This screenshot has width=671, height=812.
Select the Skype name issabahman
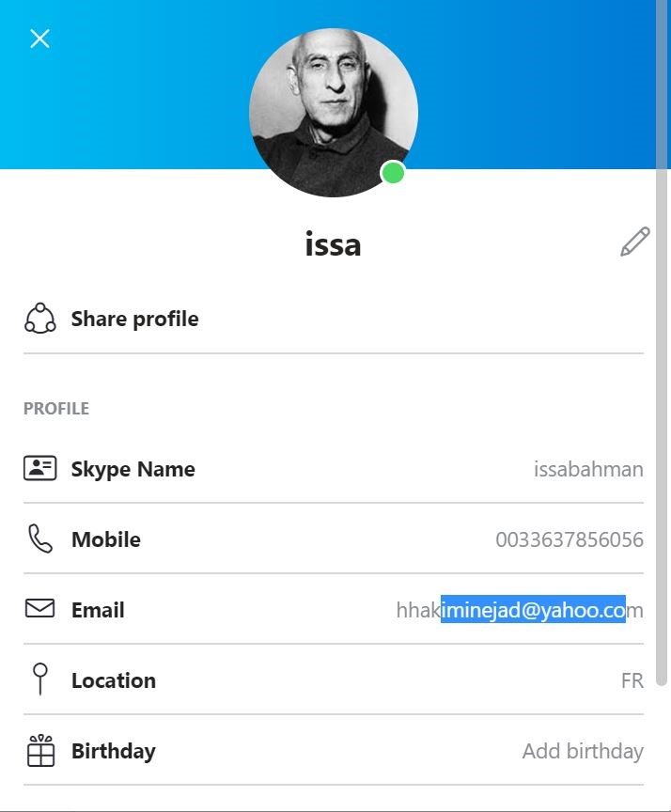588,470
